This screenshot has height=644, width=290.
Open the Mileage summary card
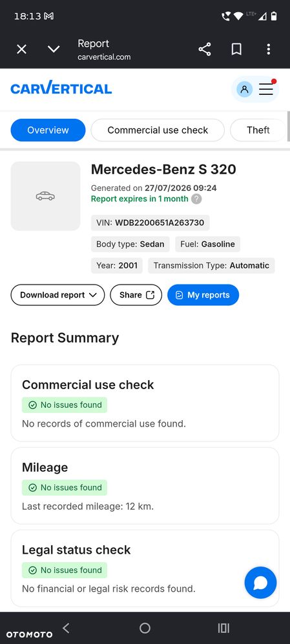click(145, 485)
